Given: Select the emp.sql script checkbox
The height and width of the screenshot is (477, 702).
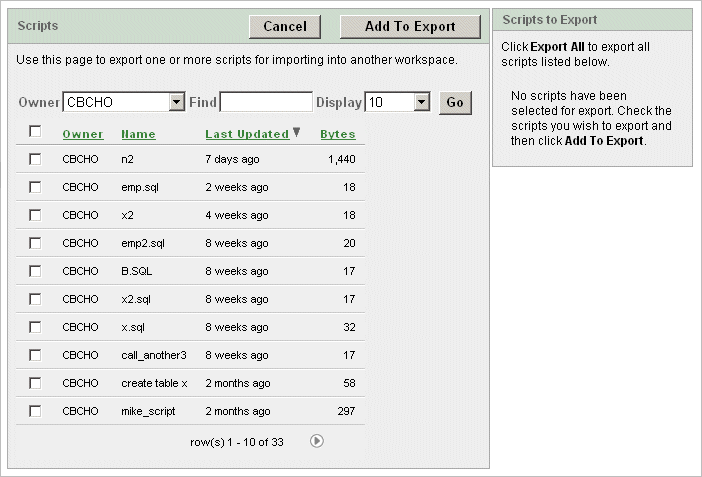Looking at the screenshot, I should pos(35,187).
